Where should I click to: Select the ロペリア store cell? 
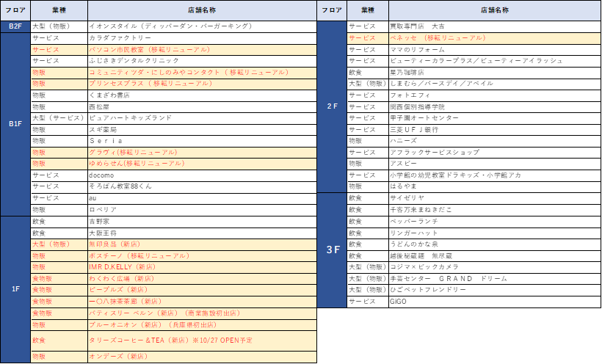(203, 210)
